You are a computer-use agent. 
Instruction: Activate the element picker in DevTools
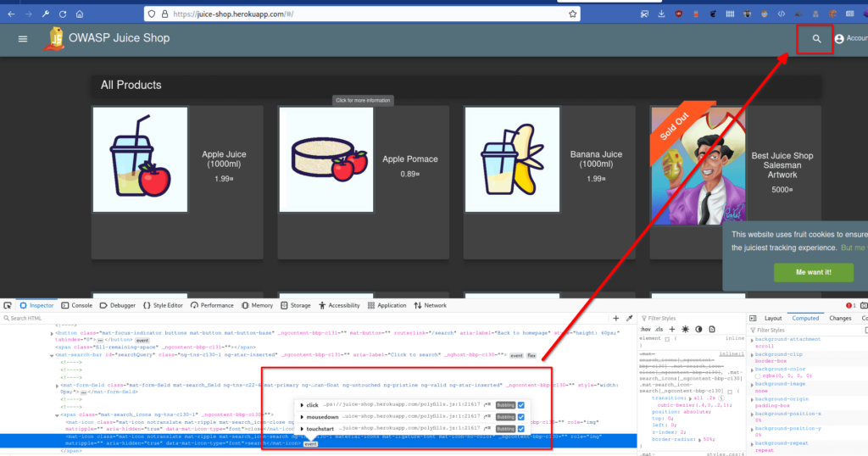[8, 305]
